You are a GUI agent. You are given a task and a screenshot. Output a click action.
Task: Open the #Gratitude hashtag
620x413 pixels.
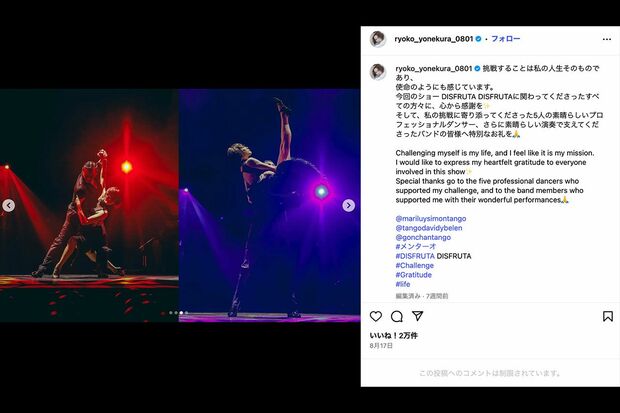click(x=414, y=275)
